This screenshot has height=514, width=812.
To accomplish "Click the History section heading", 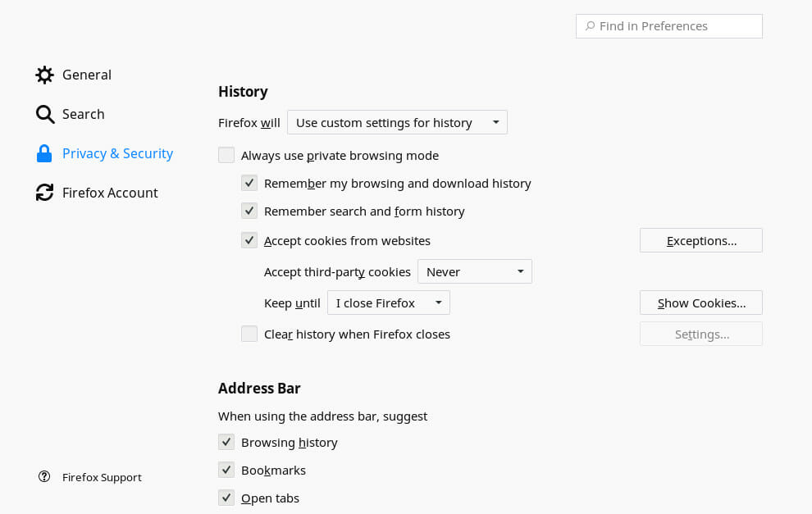I will (243, 92).
